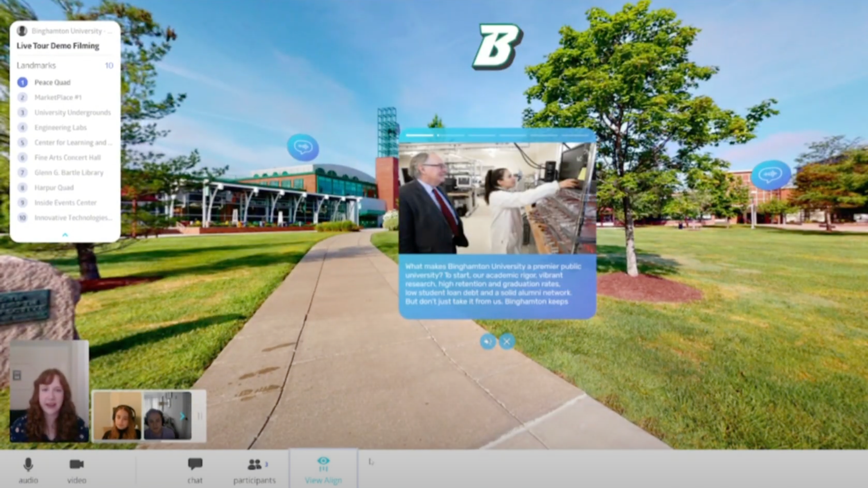Click the lab photo in info card

click(x=497, y=198)
